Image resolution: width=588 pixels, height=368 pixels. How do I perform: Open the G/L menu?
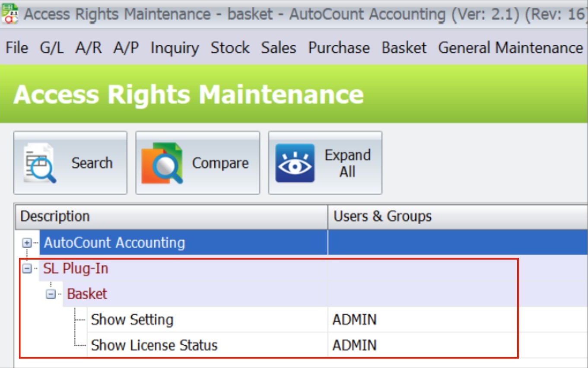coord(51,48)
